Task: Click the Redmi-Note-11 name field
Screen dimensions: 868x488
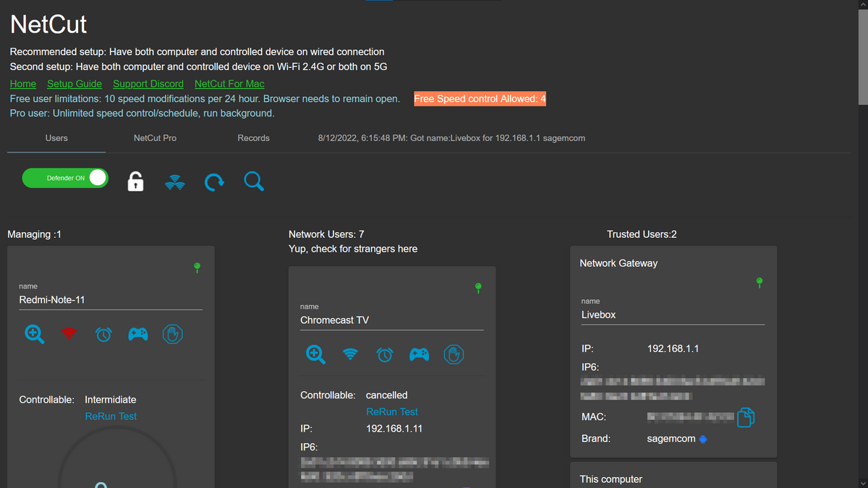Action: 111,300
